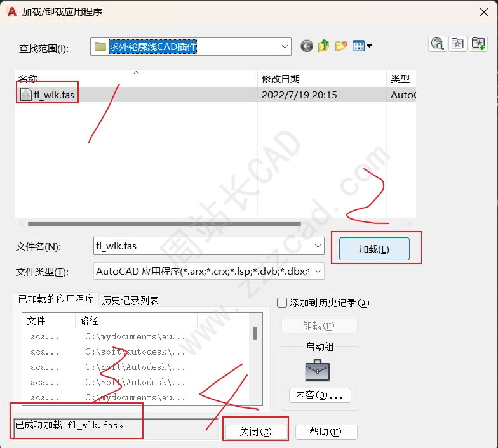The image size is (498, 448).
Task: Select the fl_wlk.fas file
Action: (x=53, y=95)
